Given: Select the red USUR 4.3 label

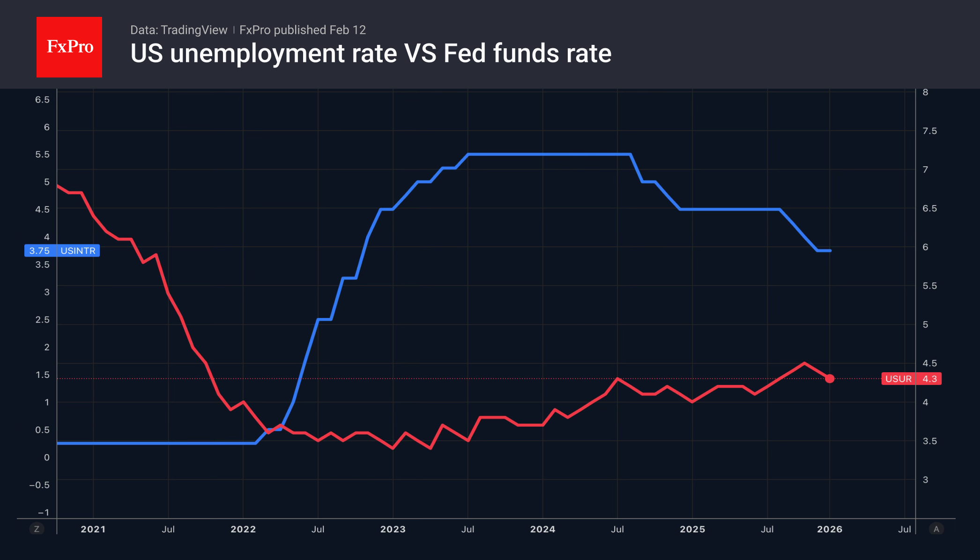Looking at the screenshot, I should (911, 379).
